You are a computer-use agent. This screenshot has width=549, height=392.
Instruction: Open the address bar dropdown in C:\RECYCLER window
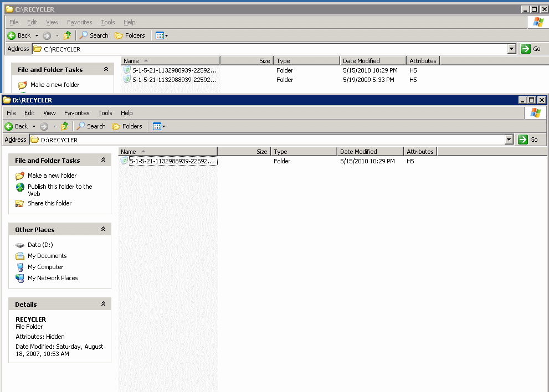512,48
